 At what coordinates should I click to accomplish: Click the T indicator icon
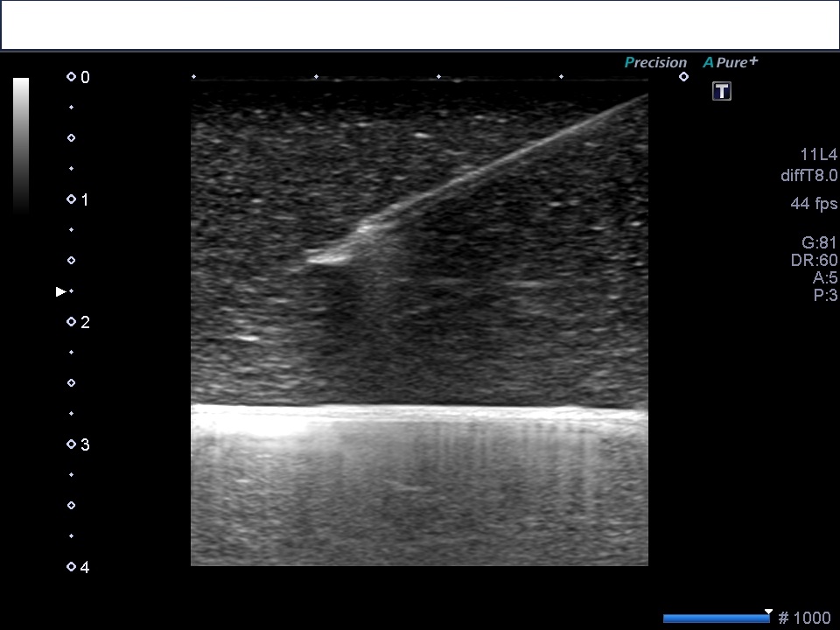722,91
